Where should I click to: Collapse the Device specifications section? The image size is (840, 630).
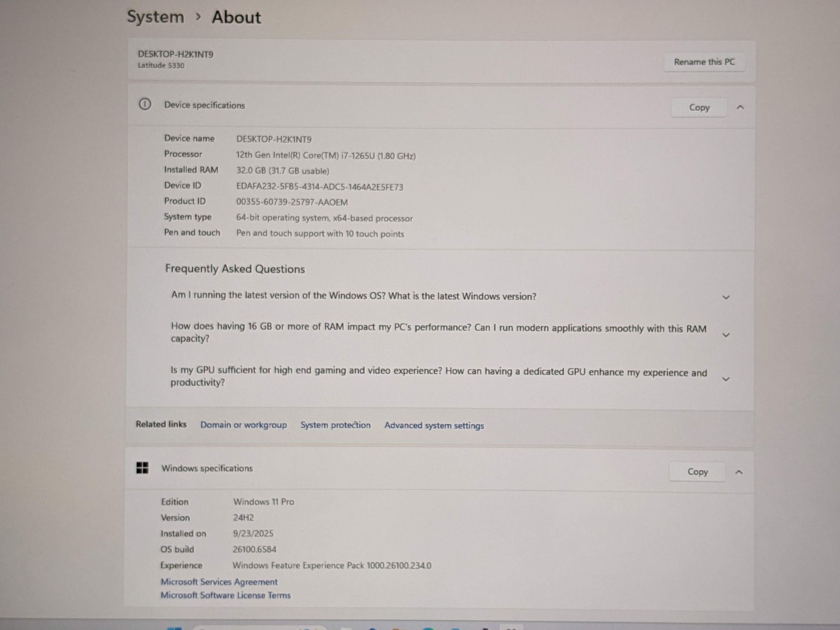point(740,107)
